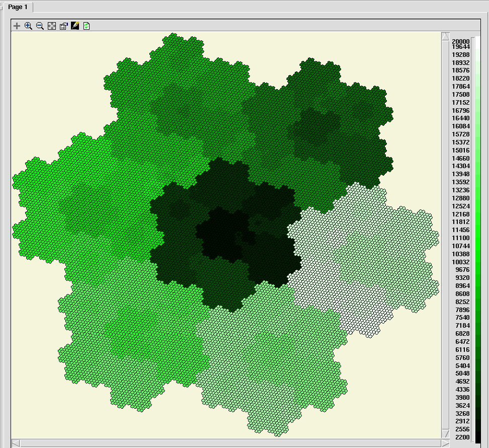
Task: Click the legend value 15016
Action: click(x=461, y=150)
